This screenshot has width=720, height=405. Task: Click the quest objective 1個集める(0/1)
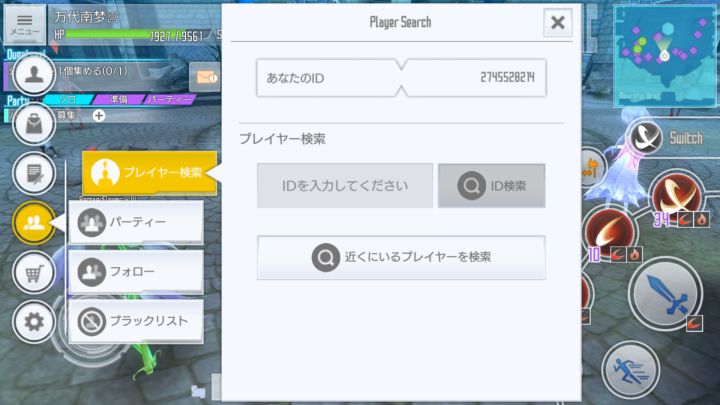[93, 71]
